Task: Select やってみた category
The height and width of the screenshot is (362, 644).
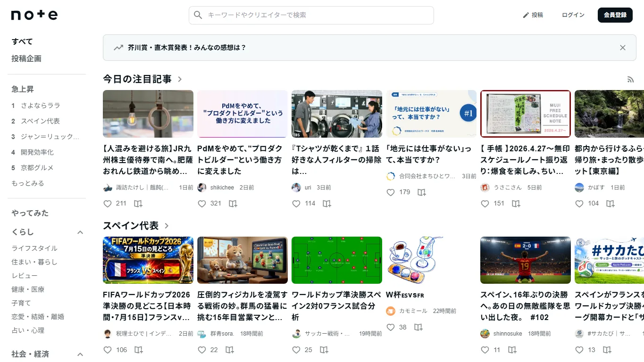Action: click(30, 213)
